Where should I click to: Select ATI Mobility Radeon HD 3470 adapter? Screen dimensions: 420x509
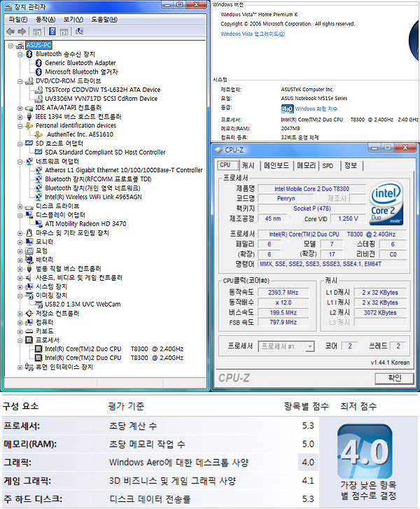85,224
